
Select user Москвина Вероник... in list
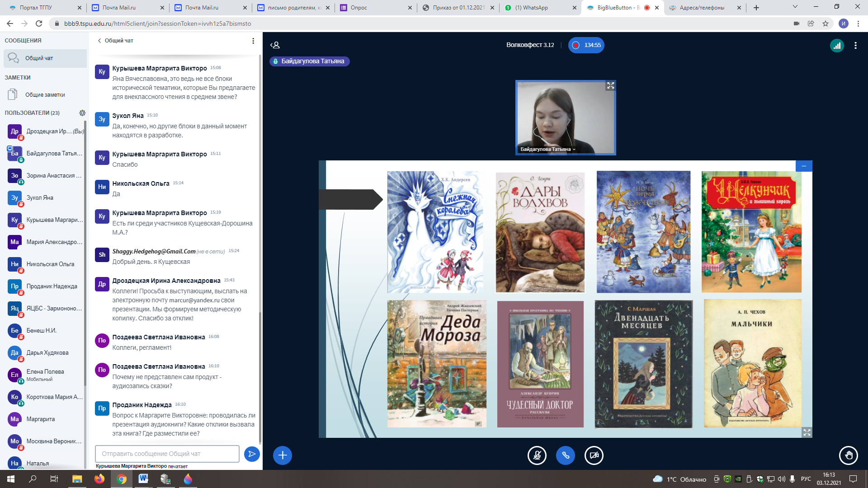[x=45, y=441]
